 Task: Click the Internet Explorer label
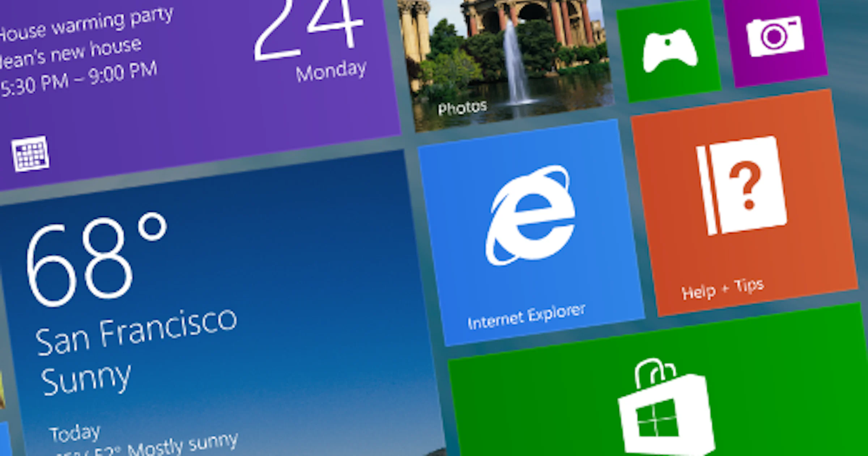click(x=527, y=317)
